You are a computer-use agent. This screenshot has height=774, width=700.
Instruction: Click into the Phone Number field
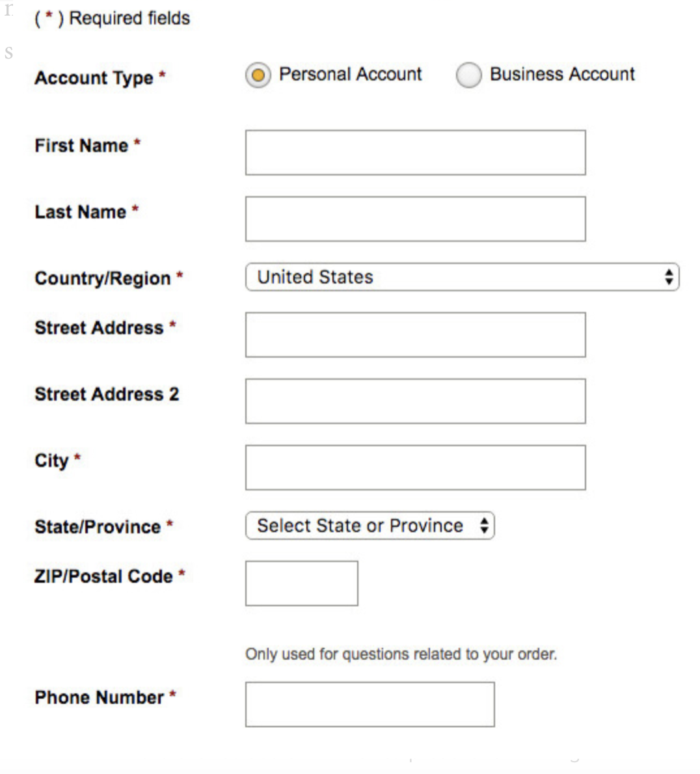(369, 704)
